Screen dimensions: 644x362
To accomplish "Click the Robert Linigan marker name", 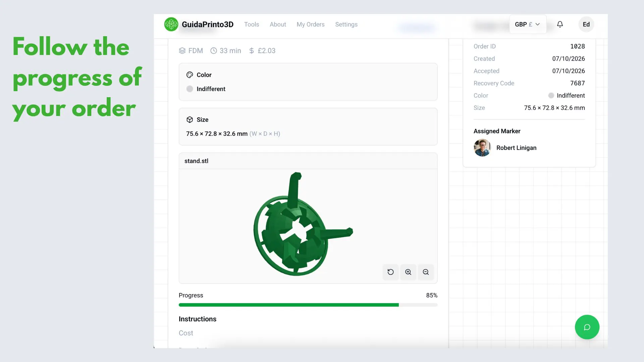I will coord(516,148).
